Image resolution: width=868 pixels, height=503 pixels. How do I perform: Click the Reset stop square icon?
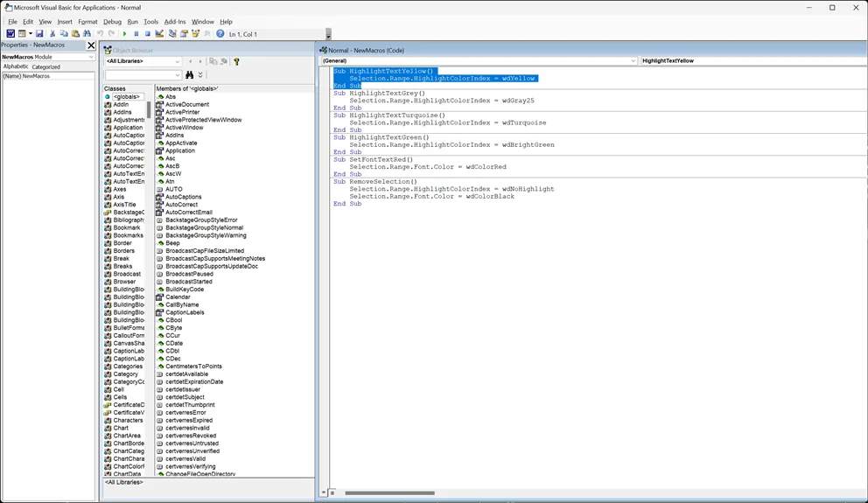[x=148, y=34]
